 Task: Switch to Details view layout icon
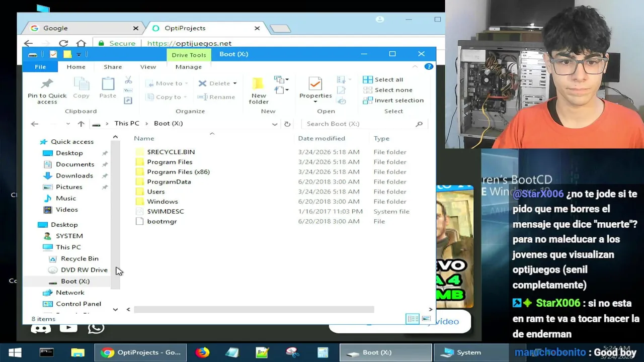tap(413, 319)
